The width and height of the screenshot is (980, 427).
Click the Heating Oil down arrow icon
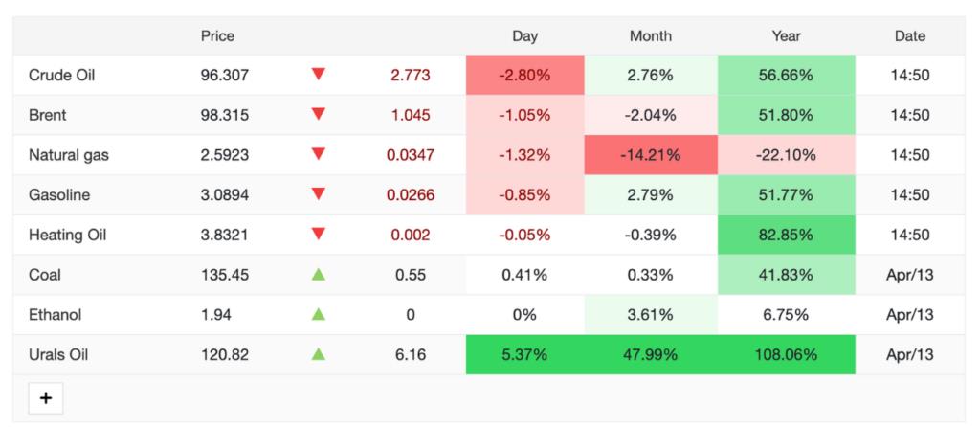click(x=319, y=234)
